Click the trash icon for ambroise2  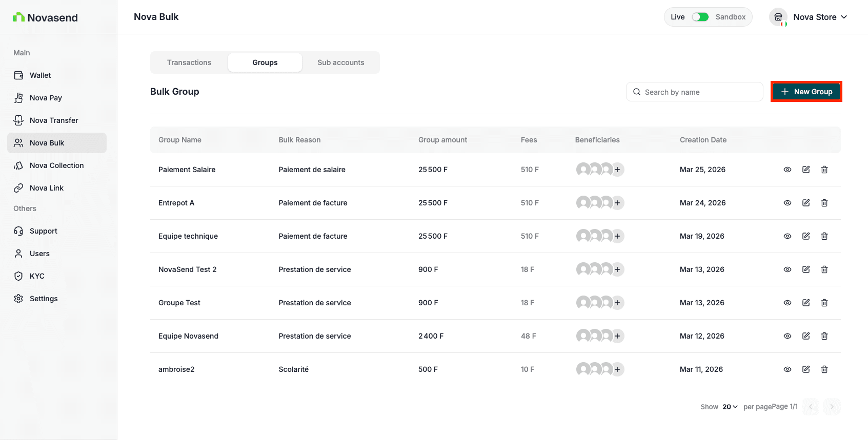(824, 369)
